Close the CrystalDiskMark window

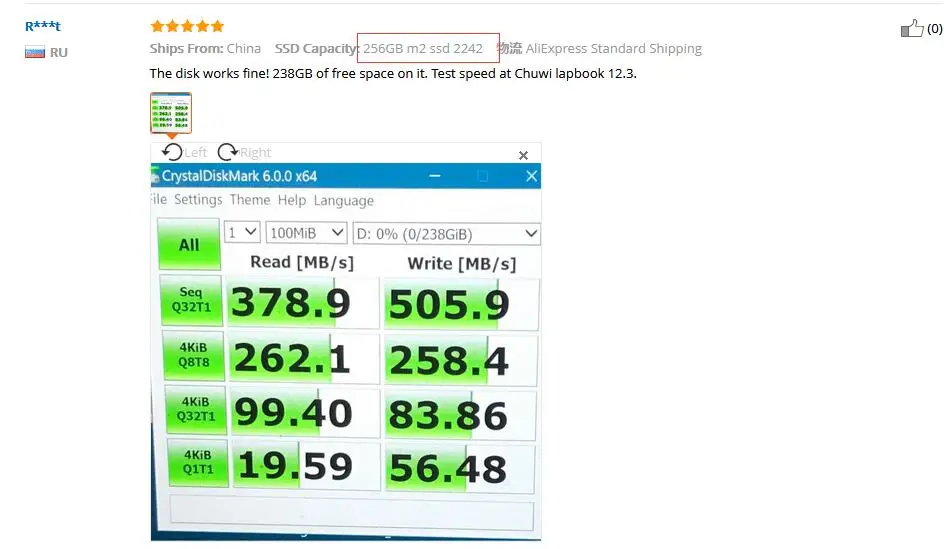pyautogui.click(x=531, y=176)
